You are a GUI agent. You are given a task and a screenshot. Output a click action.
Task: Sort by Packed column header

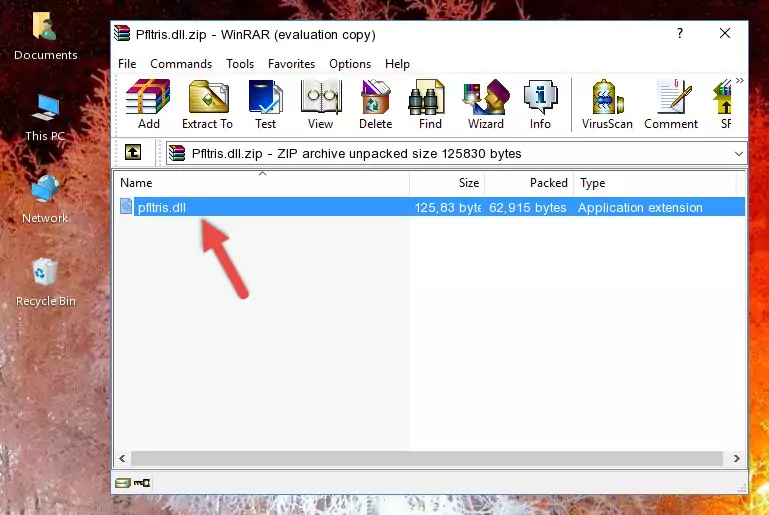click(x=529, y=183)
